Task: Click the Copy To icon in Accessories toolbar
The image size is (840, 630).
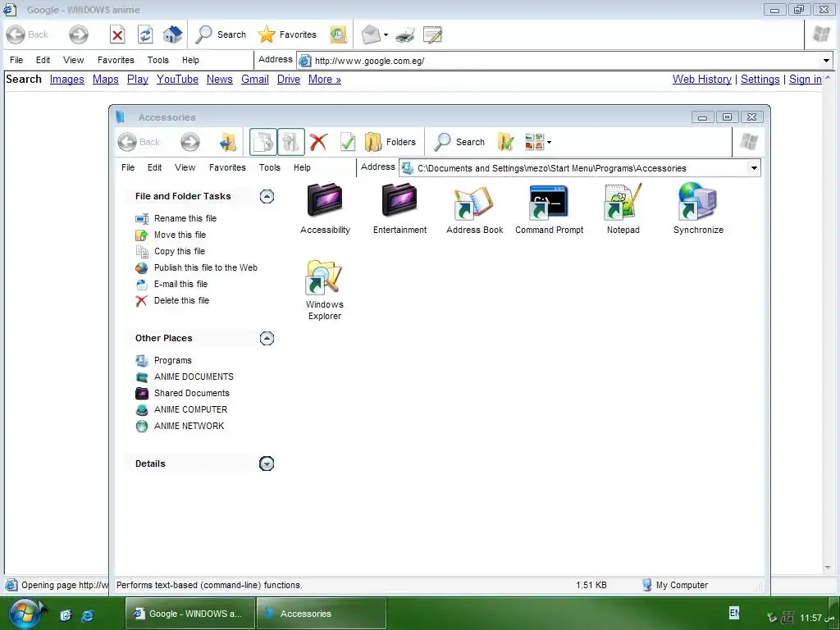Action: [x=291, y=142]
